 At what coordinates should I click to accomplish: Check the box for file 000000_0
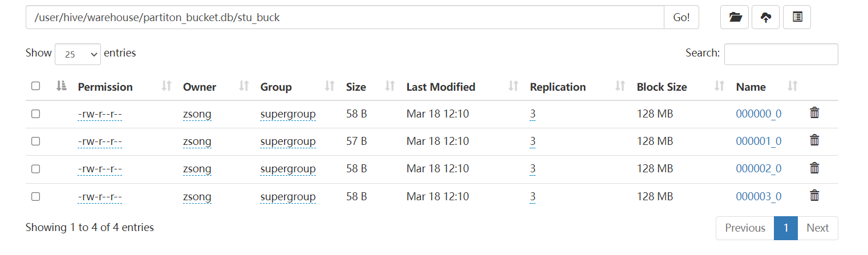[x=35, y=114]
